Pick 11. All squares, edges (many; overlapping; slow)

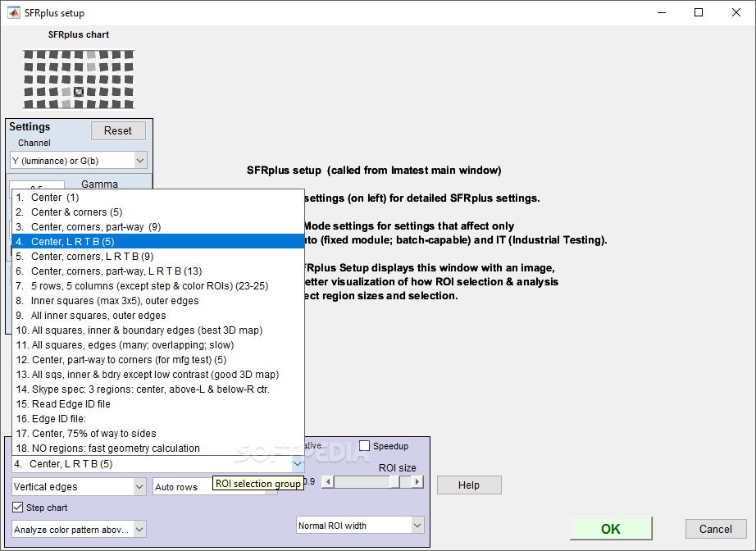click(x=158, y=345)
